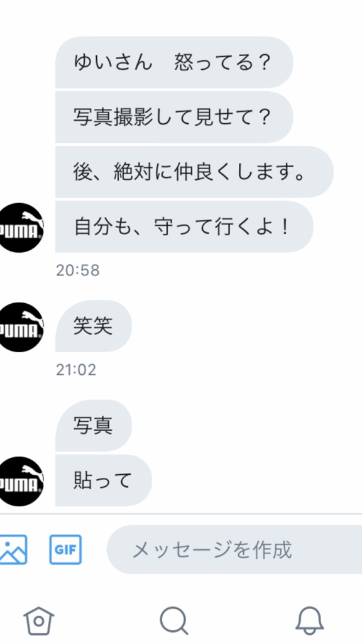Select the 貼って message bubble
The width and height of the screenshot is (362, 644).
[x=104, y=480]
